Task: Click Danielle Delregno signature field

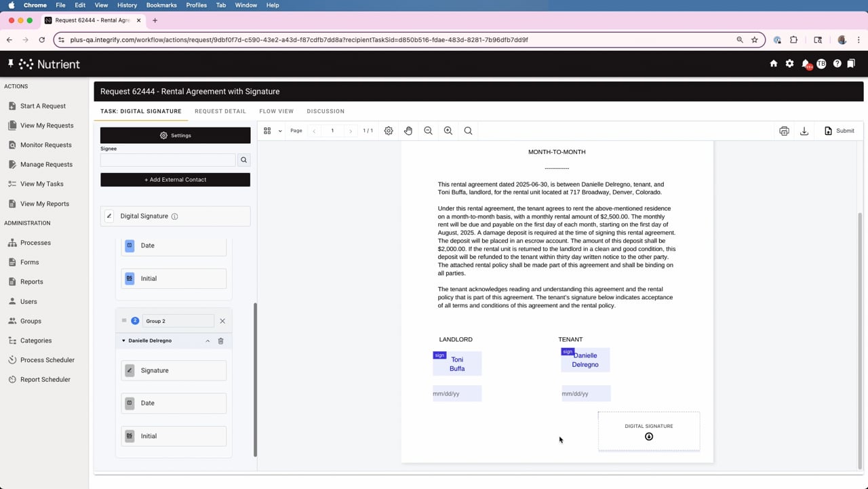Action: tap(585, 360)
